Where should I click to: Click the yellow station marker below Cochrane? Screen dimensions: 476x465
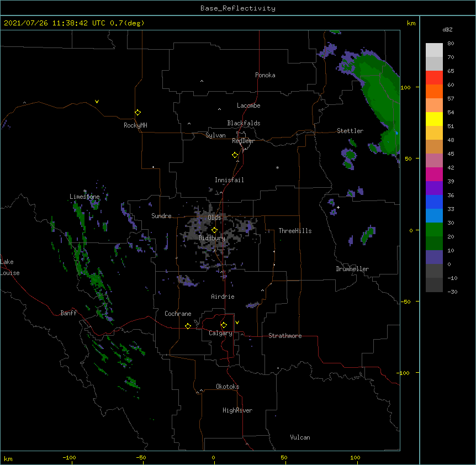(x=188, y=326)
